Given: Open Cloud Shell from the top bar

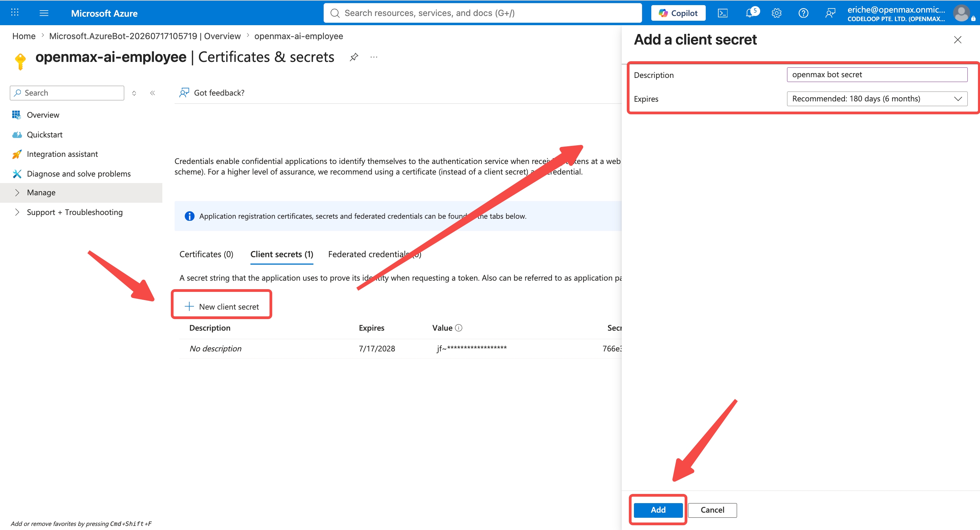Looking at the screenshot, I should tap(722, 13).
